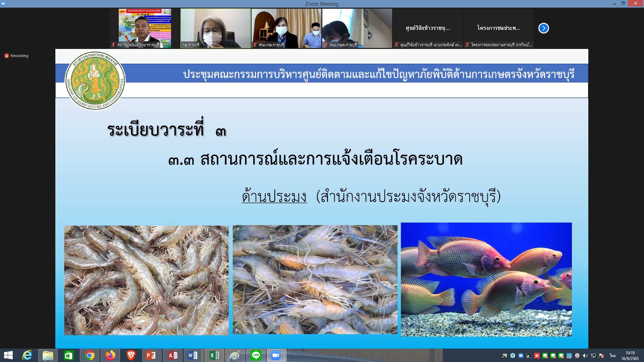Image resolution: width=644 pixels, height=362 pixels.
Task: Select the ศูนย์วิจัยข้าวราชบุรี participant tile
Action: pyautogui.click(x=428, y=28)
